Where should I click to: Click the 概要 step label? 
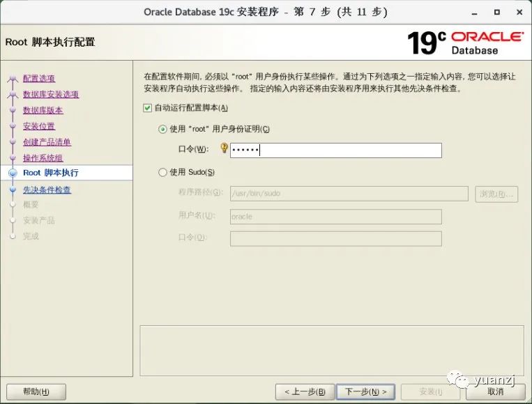tap(31, 205)
